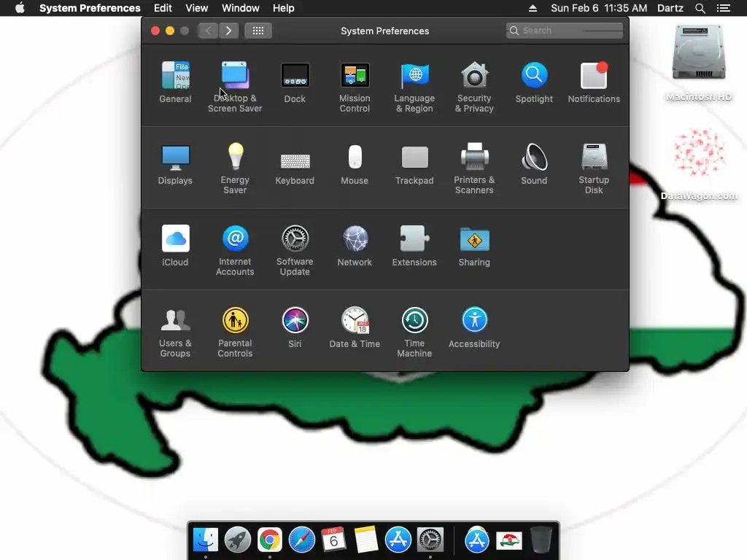Image resolution: width=747 pixels, height=560 pixels.
Task: Close the System Preferences window
Action: pyautogui.click(x=155, y=31)
